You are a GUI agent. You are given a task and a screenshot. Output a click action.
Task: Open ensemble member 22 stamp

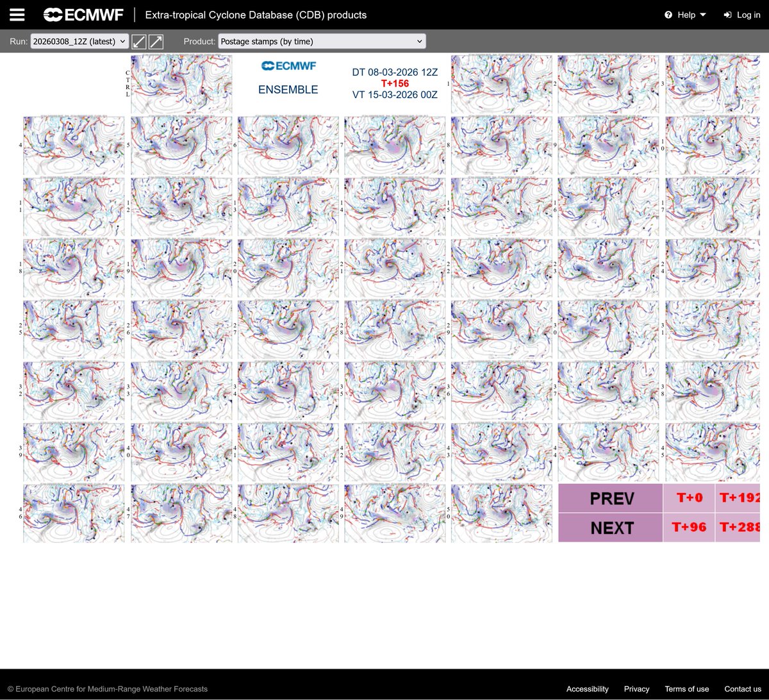[502, 269]
